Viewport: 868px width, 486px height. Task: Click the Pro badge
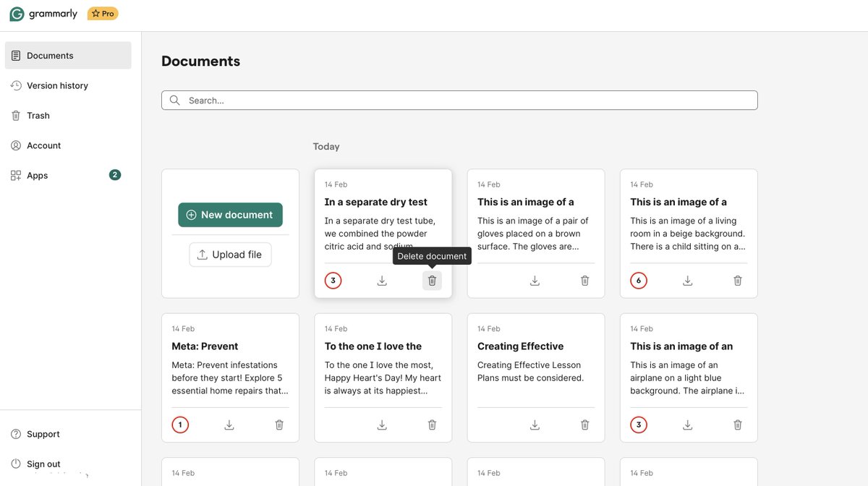(x=103, y=14)
